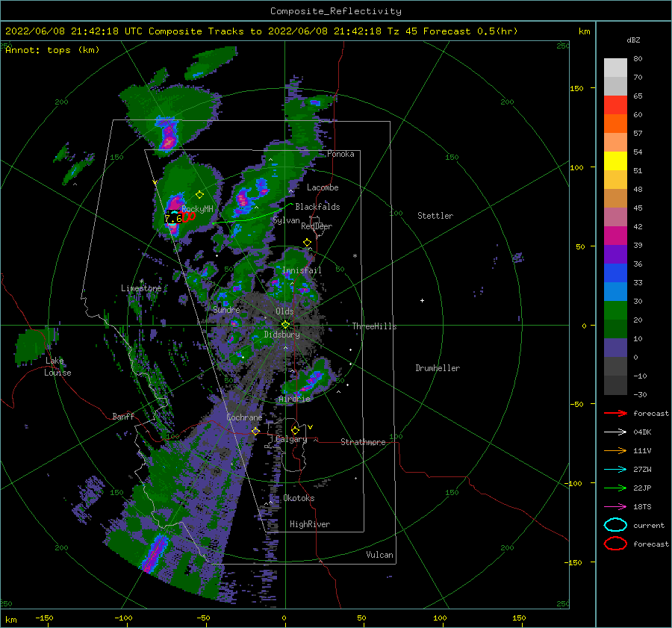Click the red forecast ellipse legend icon

click(x=615, y=544)
